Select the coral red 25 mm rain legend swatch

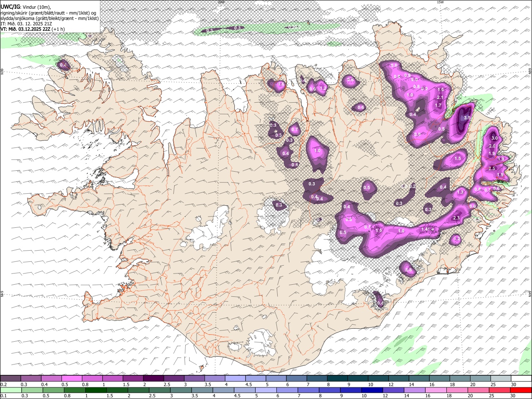click(500, 390)
